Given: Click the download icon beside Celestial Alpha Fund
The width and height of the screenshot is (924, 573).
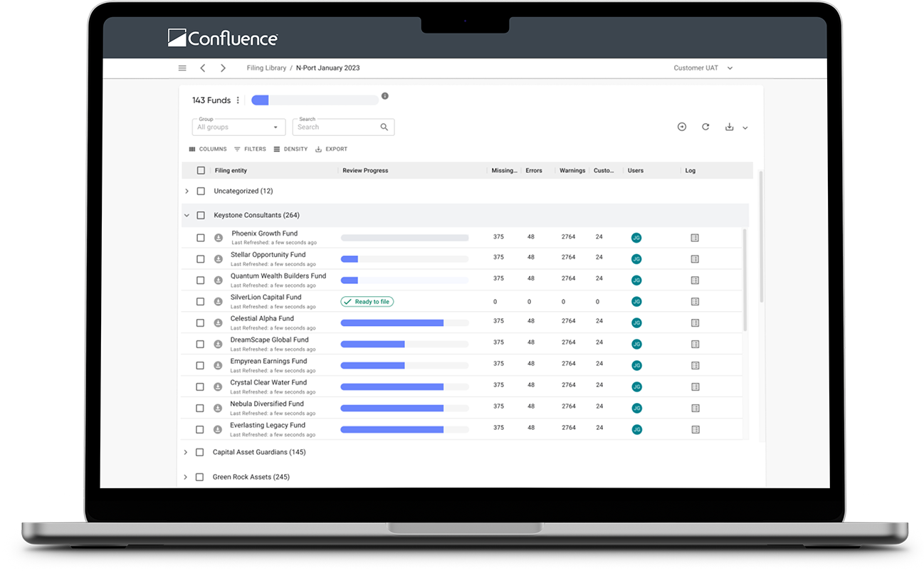Looking at the screenshot, I should tap(219, 323).
